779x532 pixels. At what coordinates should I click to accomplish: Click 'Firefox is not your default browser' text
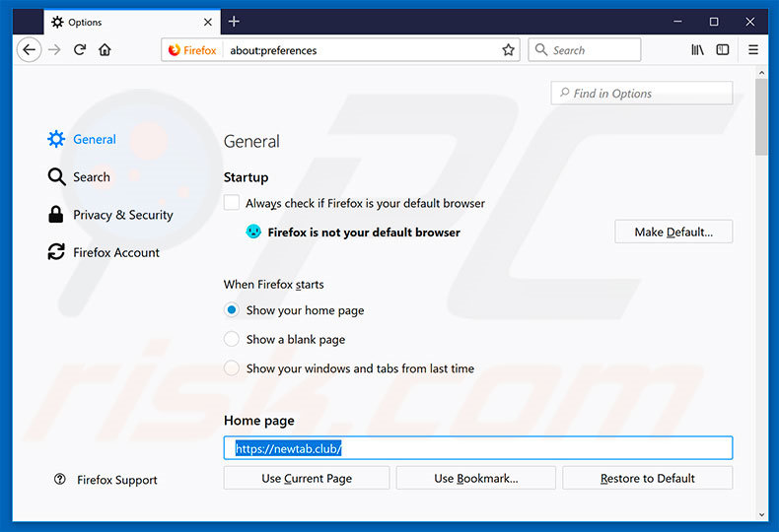click(x=364, y=233)
